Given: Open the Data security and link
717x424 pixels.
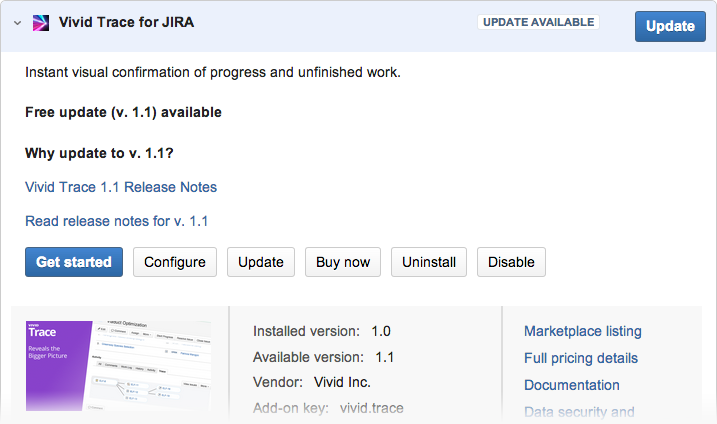Looking at the screenshot, I should [579, 412].
